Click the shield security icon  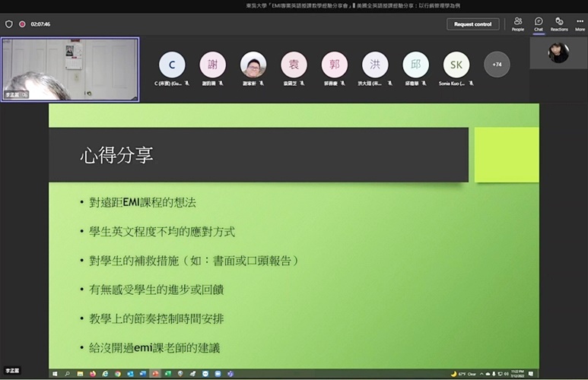[x=9, y=24]
